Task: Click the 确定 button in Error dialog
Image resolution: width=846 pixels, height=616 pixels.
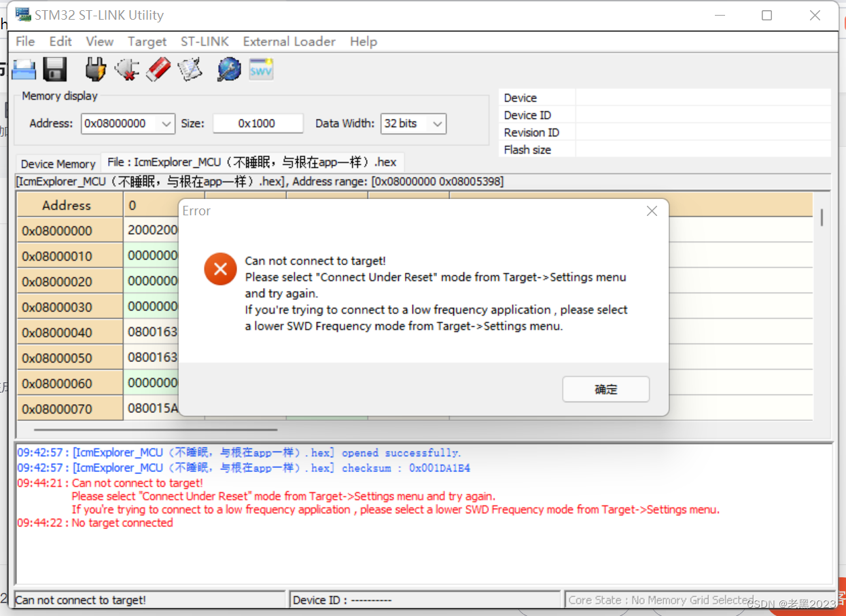Action: [606, 389]
